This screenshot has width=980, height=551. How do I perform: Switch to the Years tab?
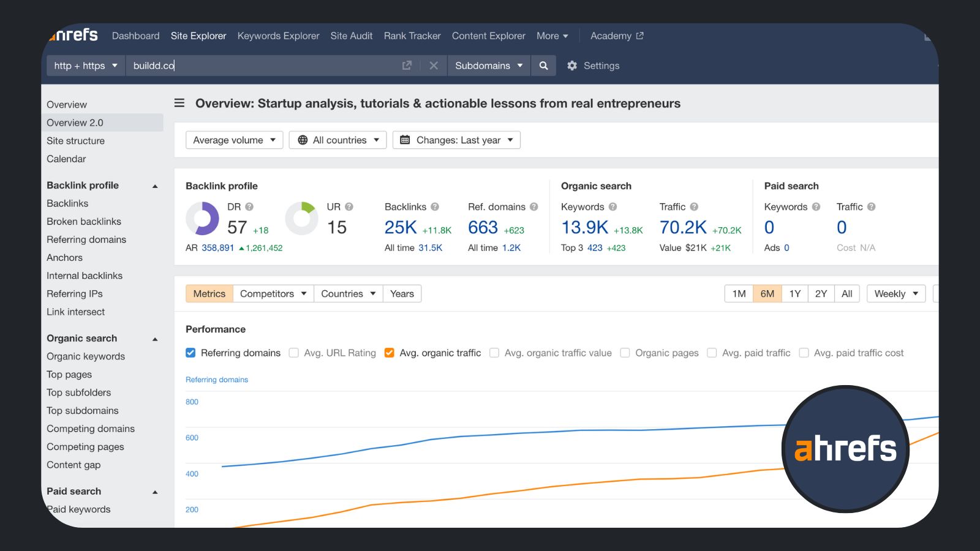[x=402, y=294]
